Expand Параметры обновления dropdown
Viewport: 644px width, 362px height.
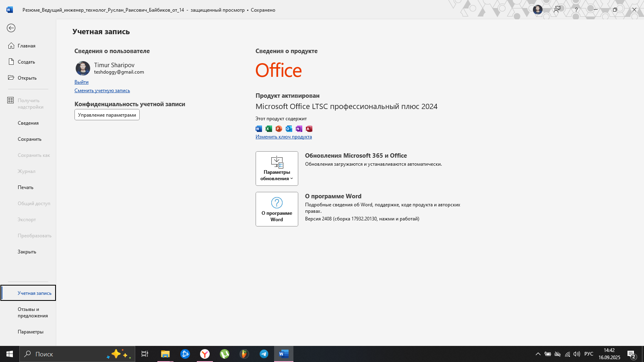pos(277,169)
